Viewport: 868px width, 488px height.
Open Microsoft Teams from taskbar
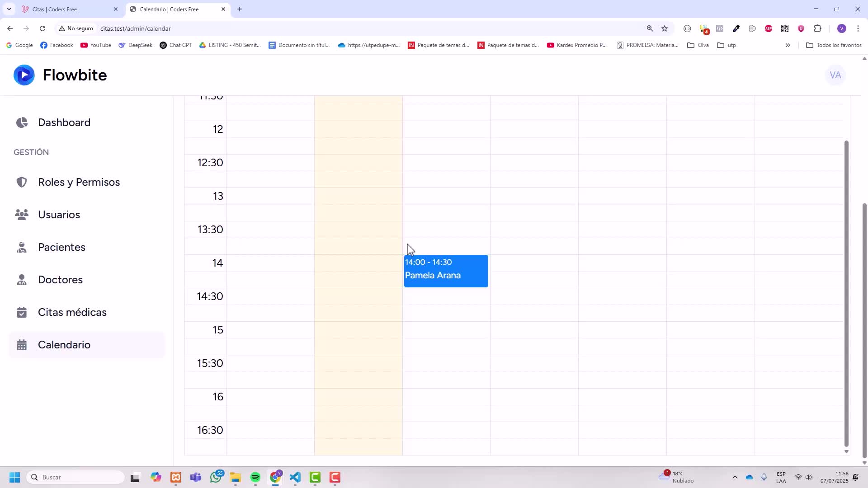click(196, 478)
